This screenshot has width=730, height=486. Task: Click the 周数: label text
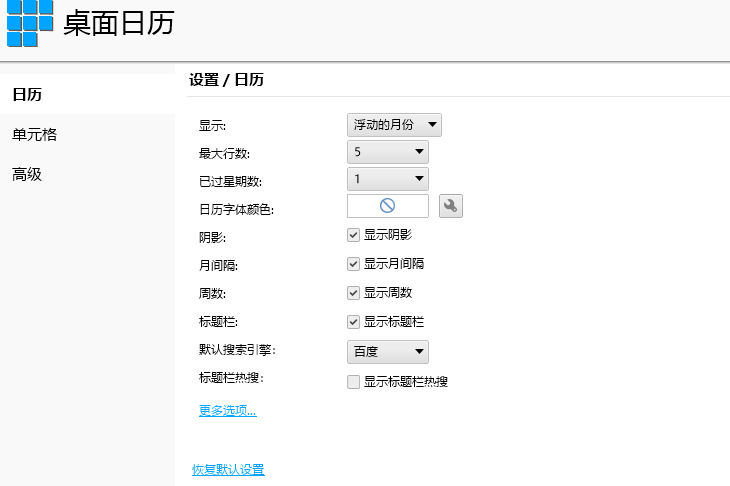[212, 293]
